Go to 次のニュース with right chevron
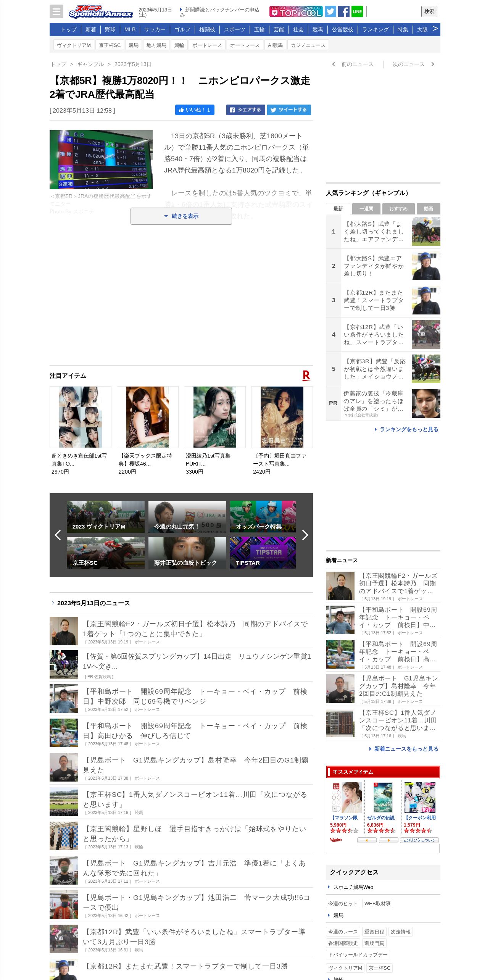The height and width of the screenshot is (980, 490). pyautogui.click(x=413, y=64)
